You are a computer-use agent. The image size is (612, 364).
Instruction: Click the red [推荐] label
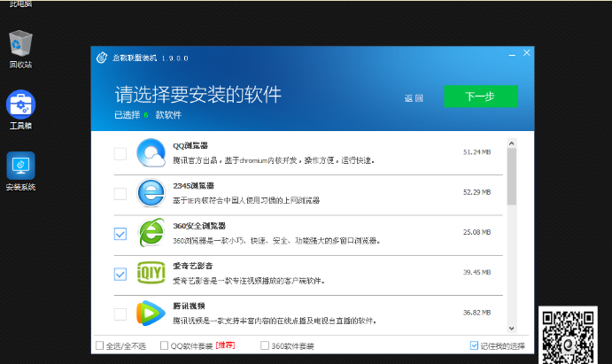(x=226, y=345)
